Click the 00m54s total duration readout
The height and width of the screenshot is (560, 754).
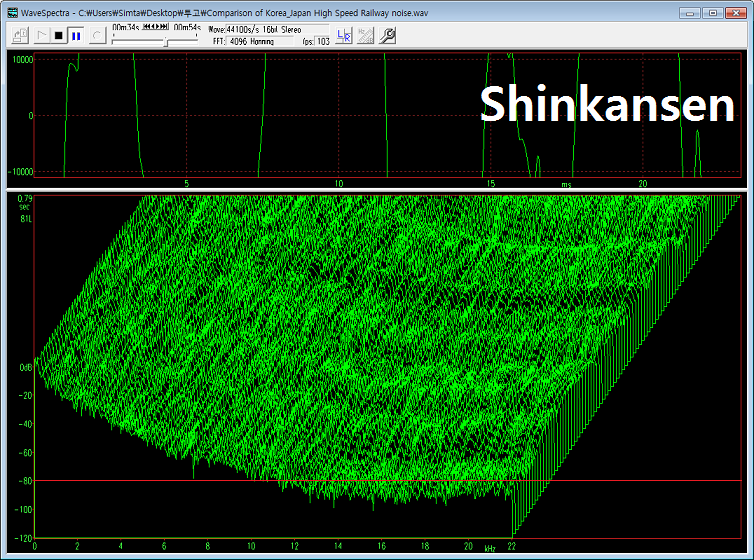186,29
